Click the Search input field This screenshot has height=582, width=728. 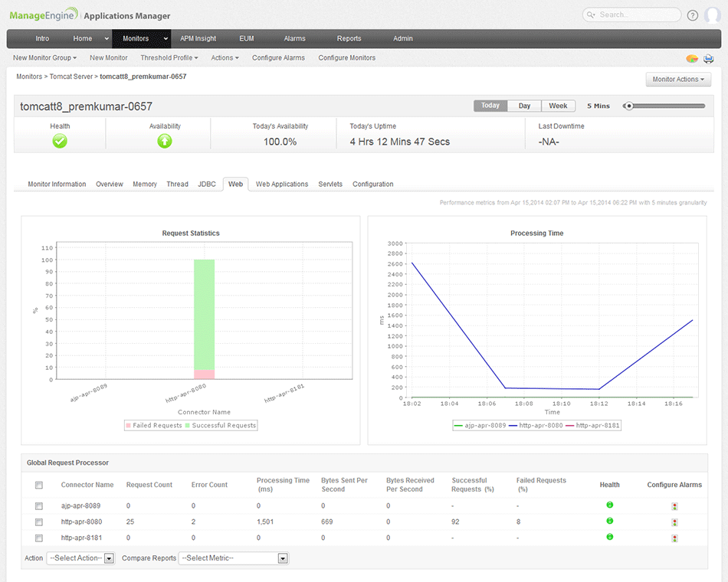(x=632, y=15)
